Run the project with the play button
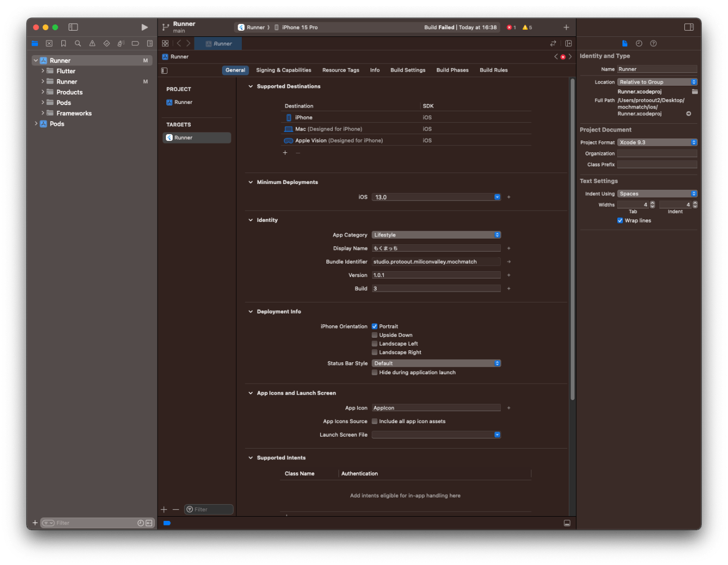This screenshot has height=565, width=728. [145, 27]
